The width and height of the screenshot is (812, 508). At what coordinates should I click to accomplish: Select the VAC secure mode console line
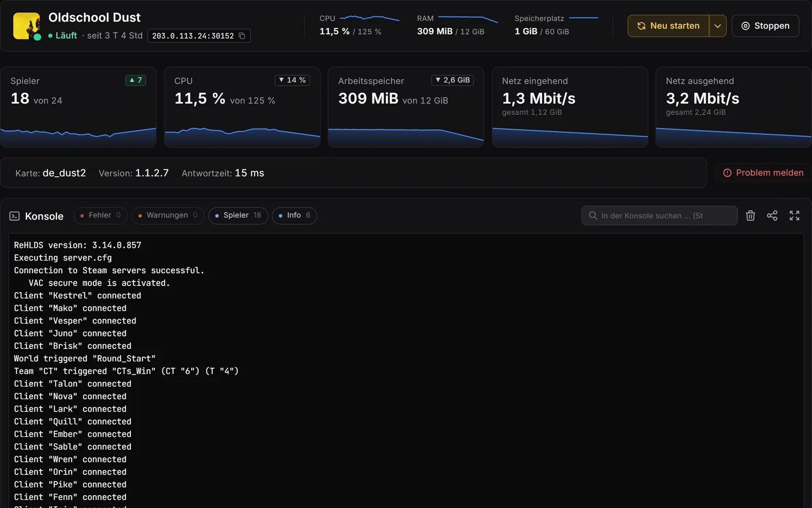[x=99, y=283]
